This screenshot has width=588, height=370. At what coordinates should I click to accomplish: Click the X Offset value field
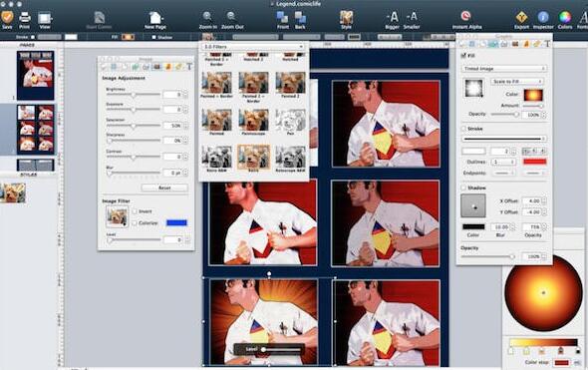[531, 201]
